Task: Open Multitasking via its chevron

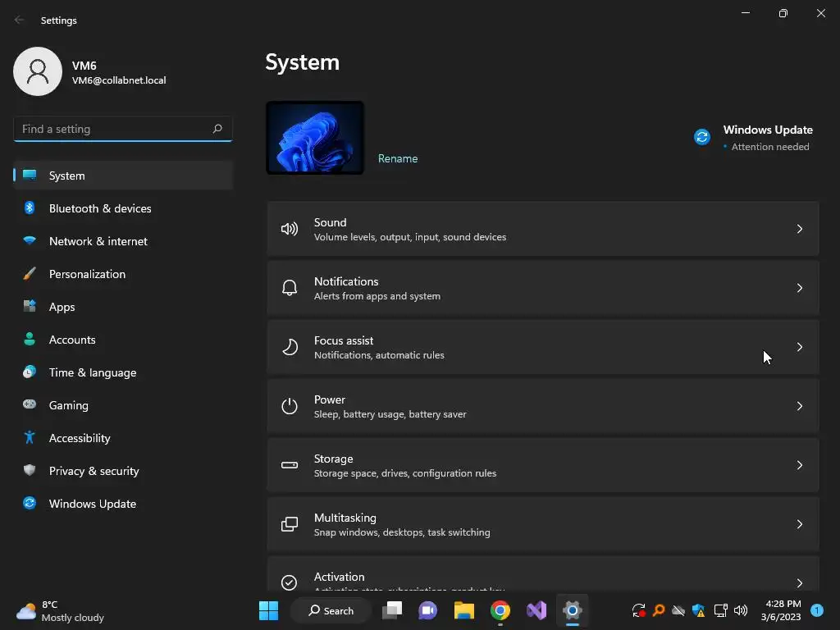Action: pyautogui.click(x=799, y=524)
